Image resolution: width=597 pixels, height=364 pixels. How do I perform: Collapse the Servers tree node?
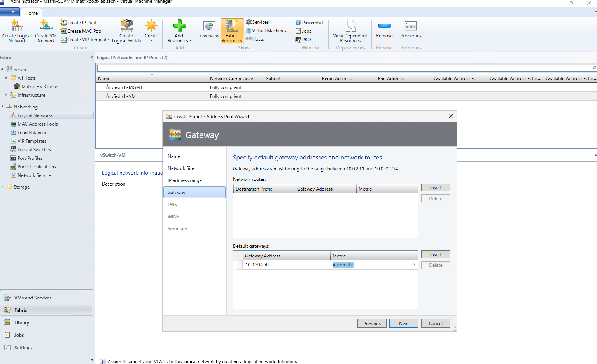tap(2, 69)
